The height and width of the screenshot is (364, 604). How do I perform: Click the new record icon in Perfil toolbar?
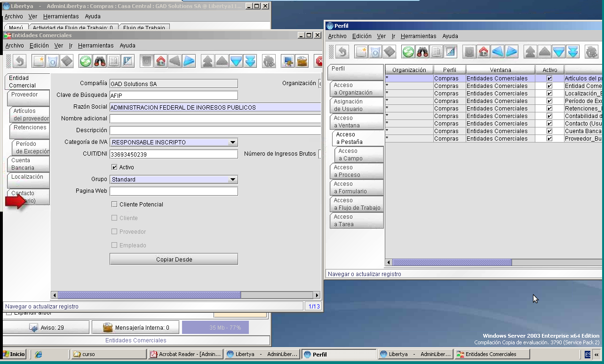pyautogui.click(x=361, y=52)
